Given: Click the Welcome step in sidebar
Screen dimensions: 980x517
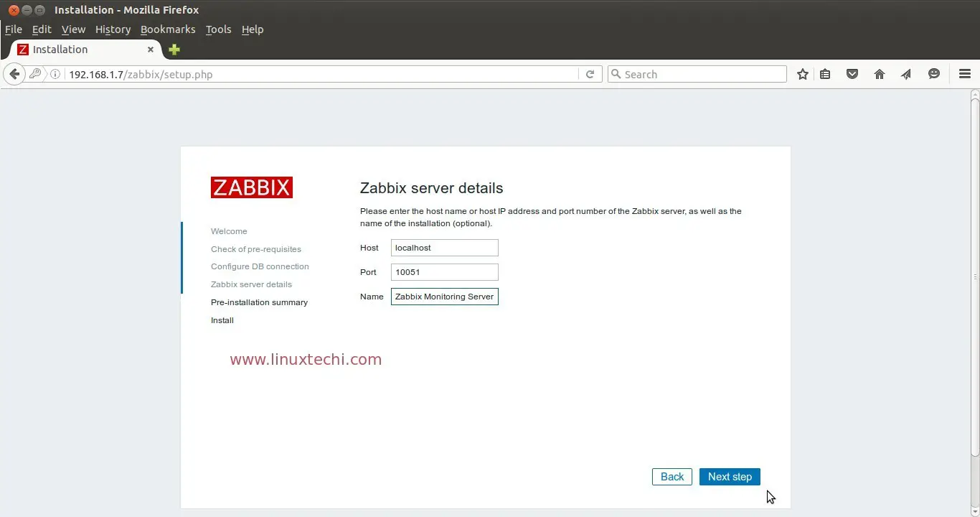Looking at the screenshot, I should [229, 231].
